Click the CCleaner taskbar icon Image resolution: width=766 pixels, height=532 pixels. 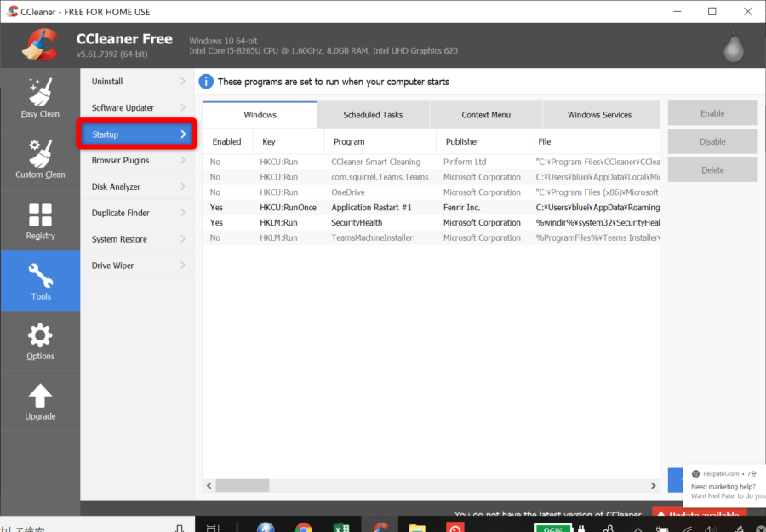(x=380, y=527)
